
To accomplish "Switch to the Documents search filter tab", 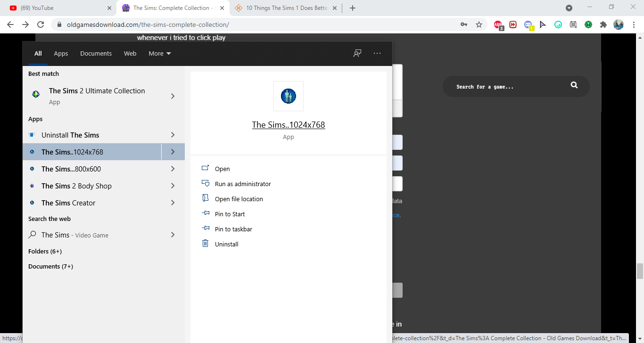I will [x=96, y=53].
